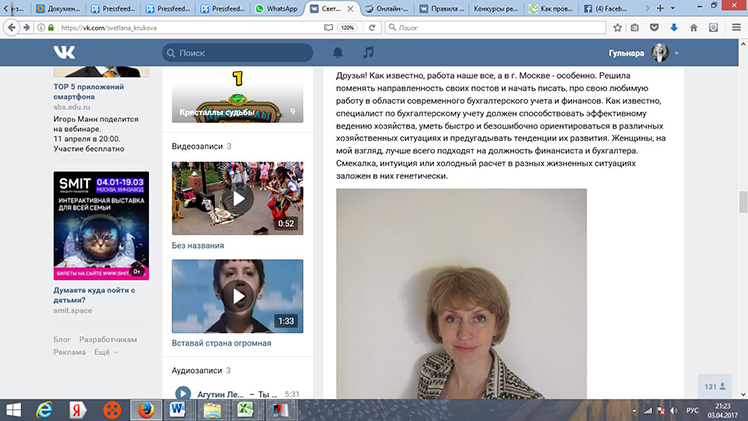Click the page vertical scrollbar thumb
748x421 pixels.
click(743, 202)
